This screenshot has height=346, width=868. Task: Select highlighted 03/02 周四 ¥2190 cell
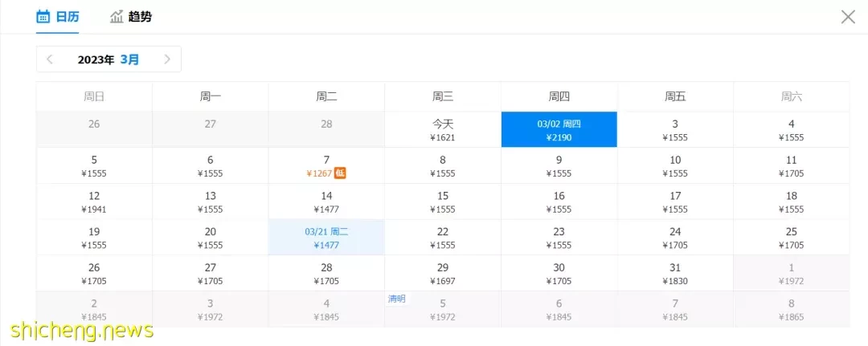[x=559, y=130]
